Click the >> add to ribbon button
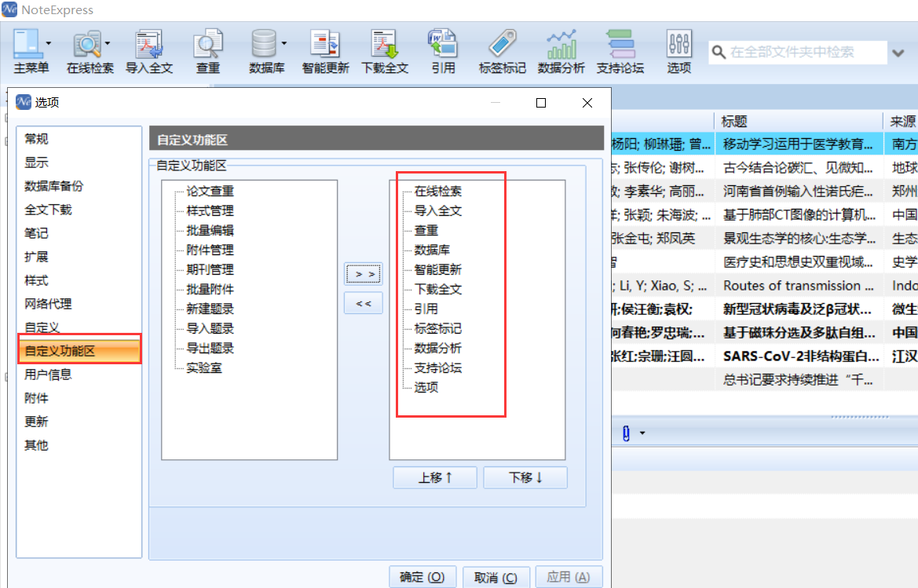Image resolution: width=918 pixels, height=588 pixels. (x=363, y=274)
